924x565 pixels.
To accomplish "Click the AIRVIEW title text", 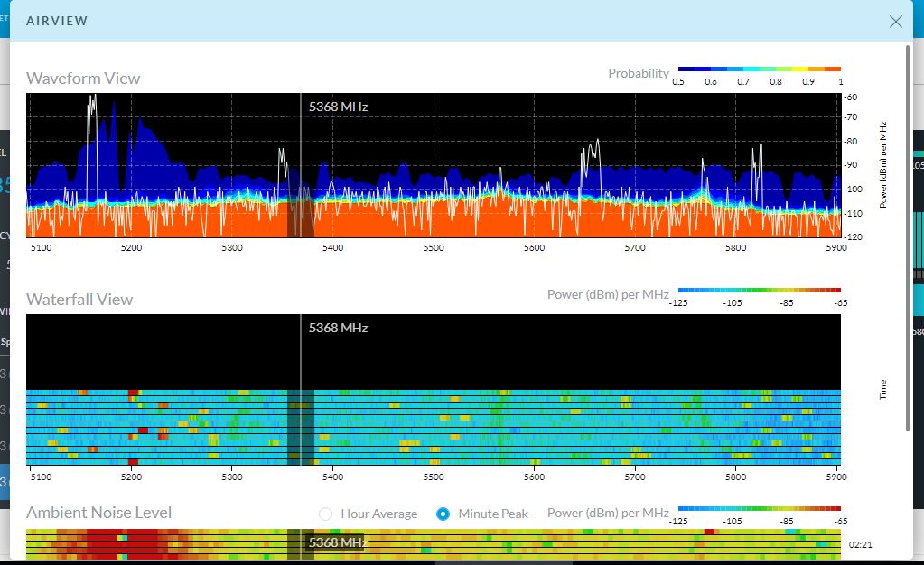I will [x=57, y=21].
